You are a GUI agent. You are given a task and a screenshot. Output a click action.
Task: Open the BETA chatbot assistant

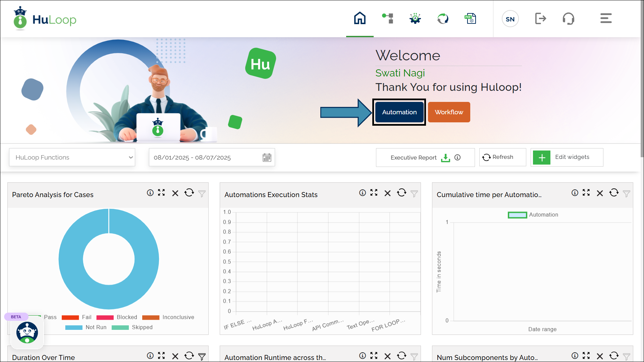tap(27, 333)
